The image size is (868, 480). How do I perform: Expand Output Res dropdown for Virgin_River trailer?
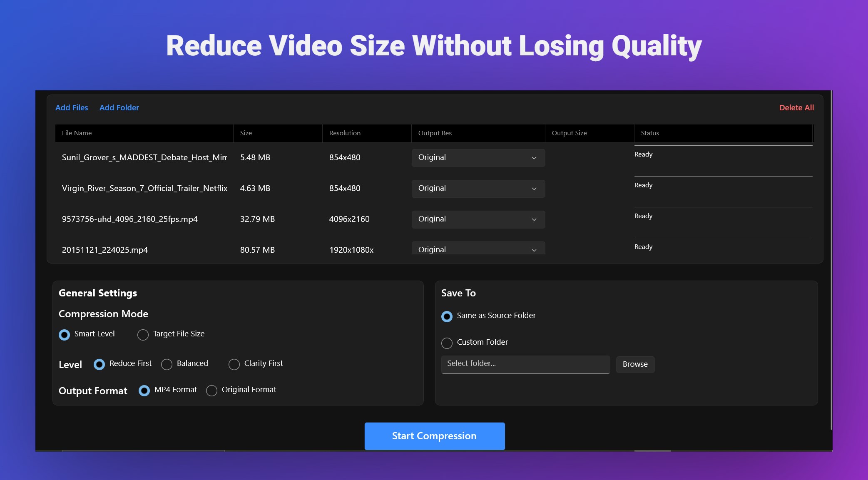click(x=478, y=189)
